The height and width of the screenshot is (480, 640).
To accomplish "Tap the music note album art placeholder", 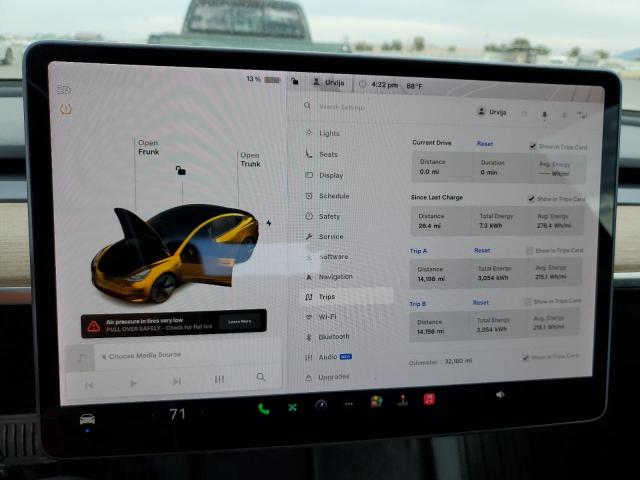I will 80,358.
